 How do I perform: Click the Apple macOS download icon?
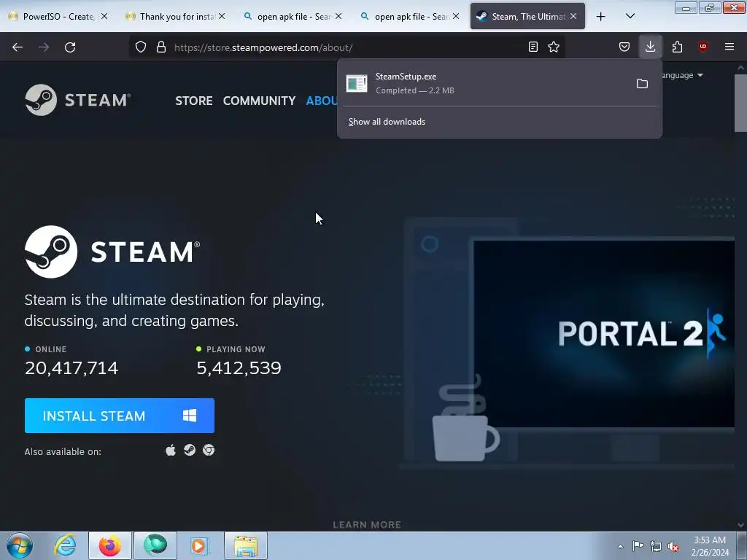[171, 450]
